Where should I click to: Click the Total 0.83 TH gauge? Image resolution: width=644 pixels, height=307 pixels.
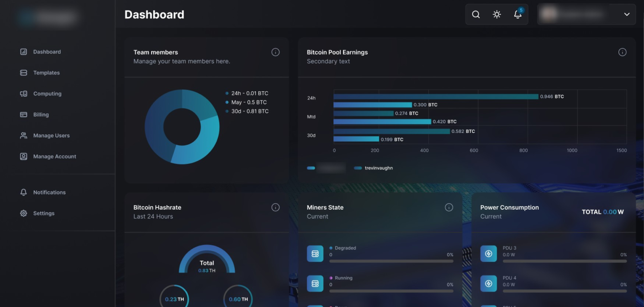pyautogui.click(x=207, y=259)
